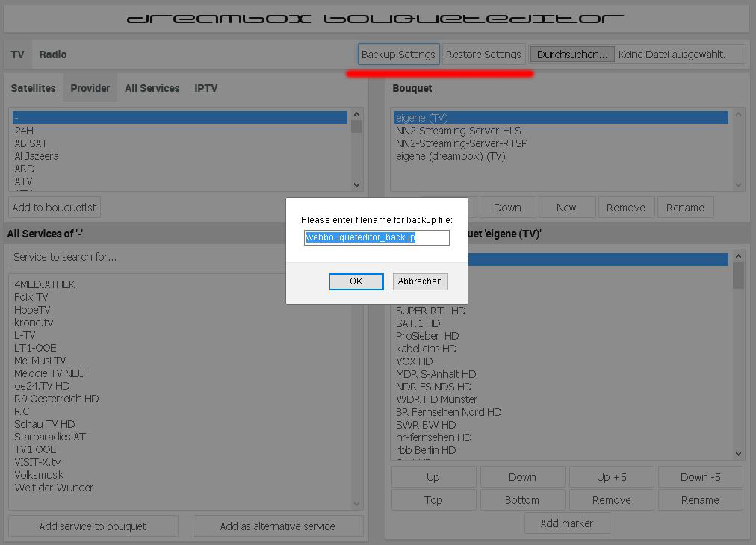Confirm the backup filename with OK
Viewport: 756px width, 545px height.
(356, 281)
